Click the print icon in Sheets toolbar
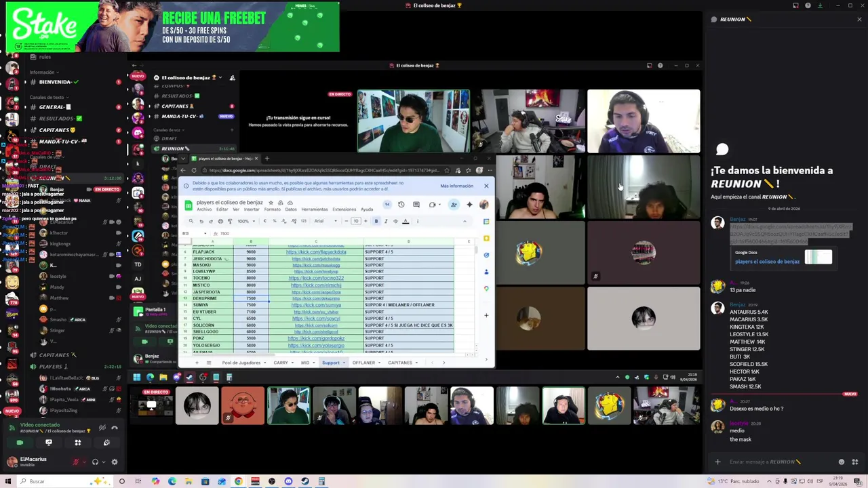Viewport: 868px width, 488px height. [220, 221]
